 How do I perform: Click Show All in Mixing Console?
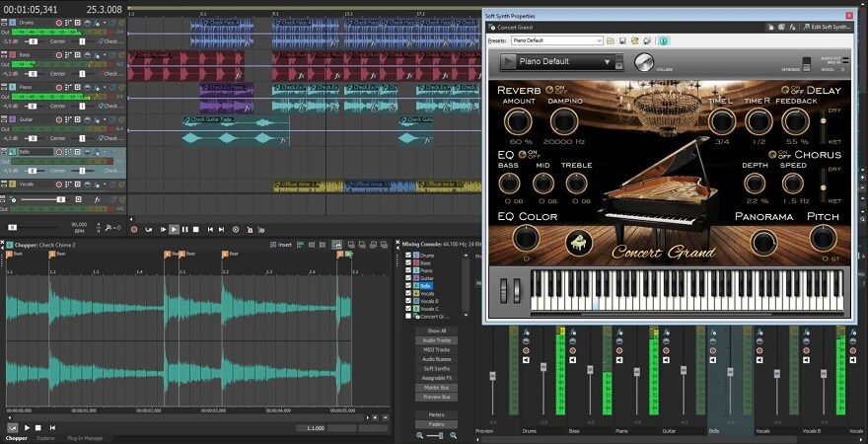(x=437, y=331)
